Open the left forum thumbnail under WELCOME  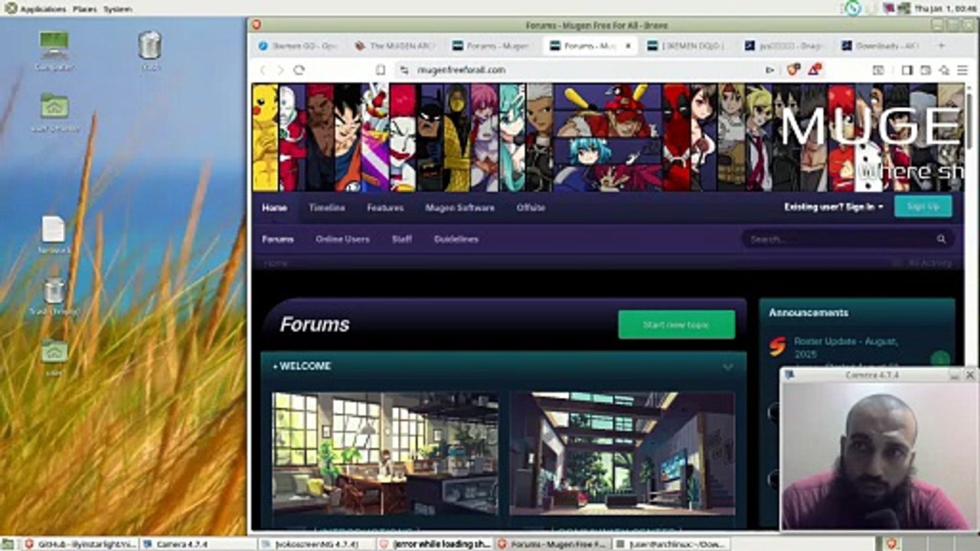[386, 454]
